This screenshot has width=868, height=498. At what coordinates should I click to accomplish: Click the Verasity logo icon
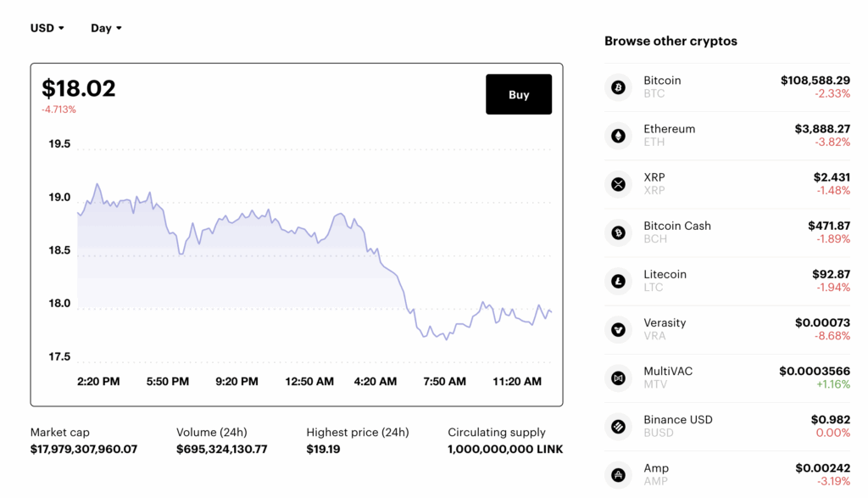click(618, 329)
